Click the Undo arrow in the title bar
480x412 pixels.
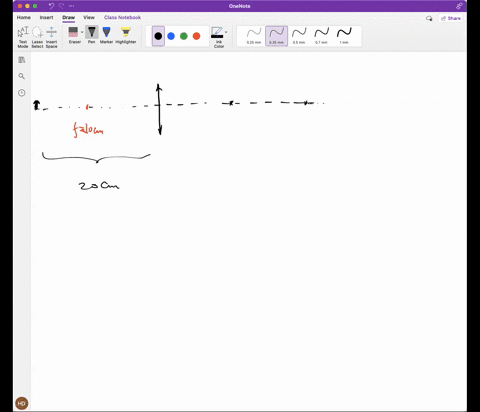51,6
